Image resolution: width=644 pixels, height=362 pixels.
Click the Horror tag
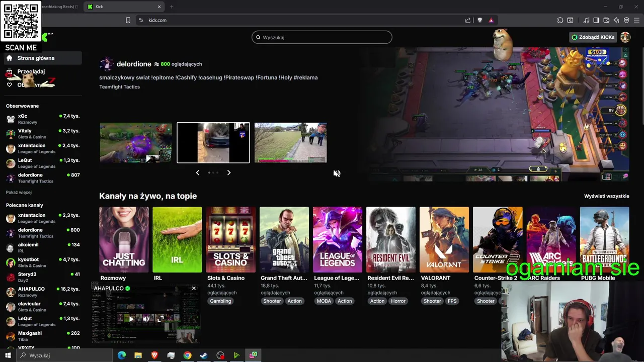pyautogui.click(x=398, y=301)
